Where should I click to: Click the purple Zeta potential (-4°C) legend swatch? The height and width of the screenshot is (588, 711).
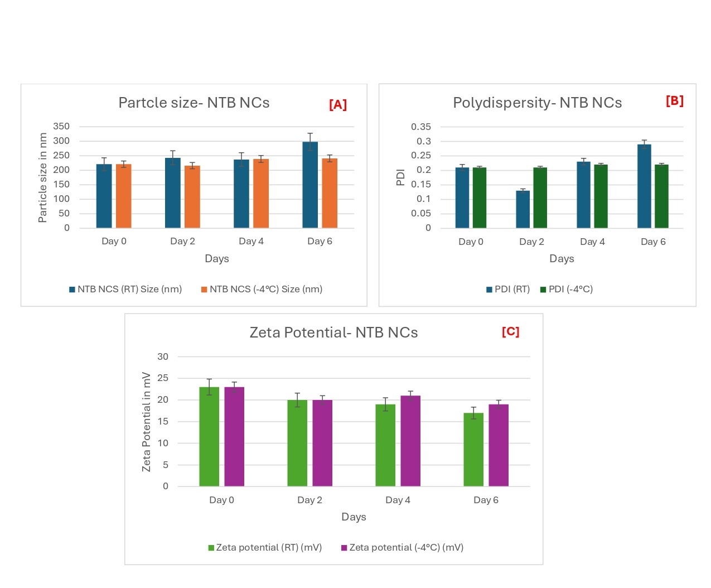pos(344,548)
